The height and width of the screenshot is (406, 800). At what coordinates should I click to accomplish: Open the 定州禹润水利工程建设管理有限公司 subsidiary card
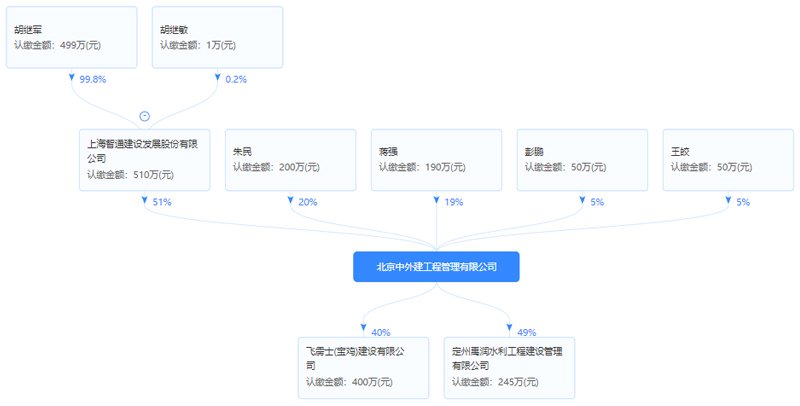click(509, 368)
